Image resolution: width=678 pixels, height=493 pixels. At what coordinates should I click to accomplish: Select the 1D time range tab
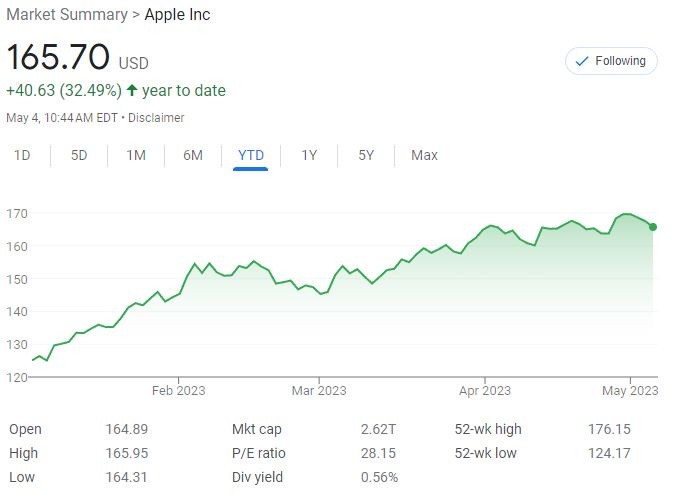pos(21,155)
